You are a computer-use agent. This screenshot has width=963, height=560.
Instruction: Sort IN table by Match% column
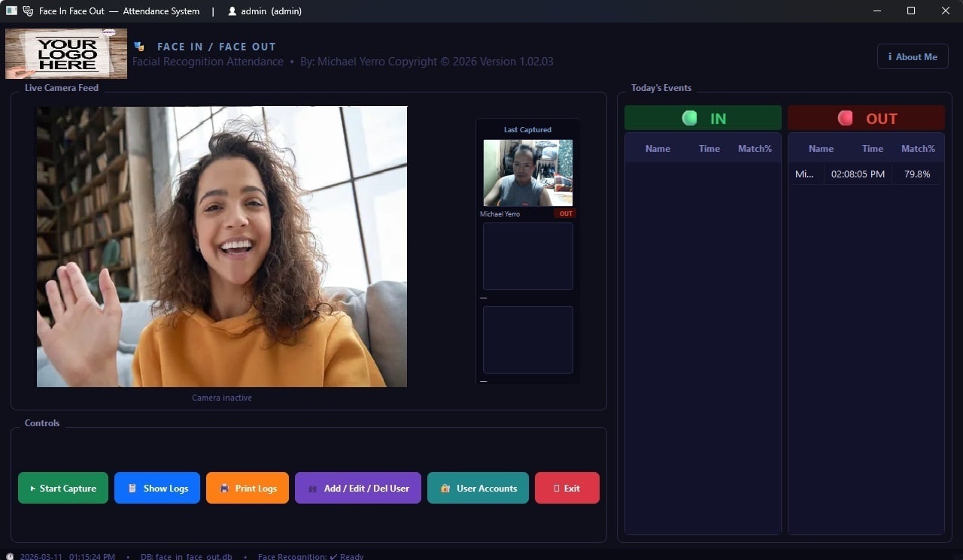[755, 149]
